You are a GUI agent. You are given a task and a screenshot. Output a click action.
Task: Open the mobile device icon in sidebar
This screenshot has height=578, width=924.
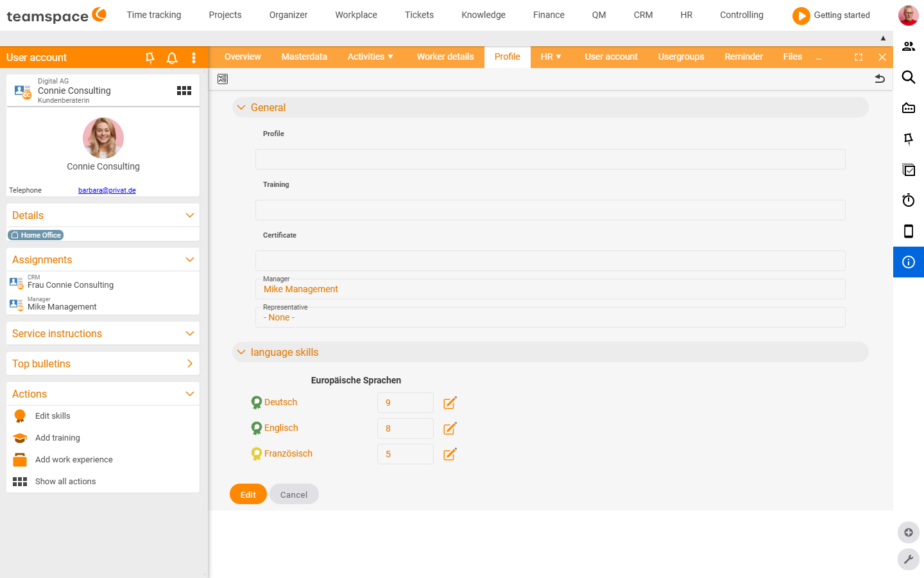click(x=909, y=231)
